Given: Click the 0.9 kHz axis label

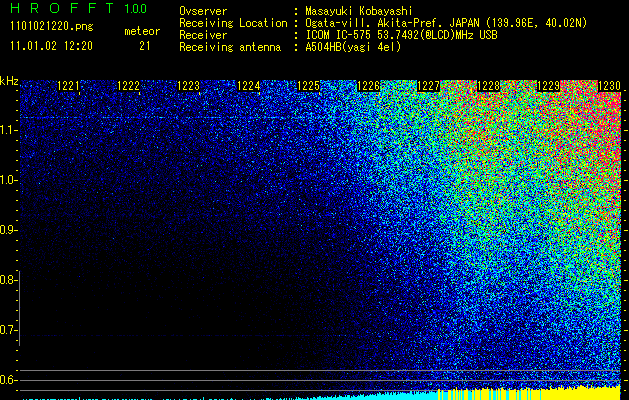Looking at the screenshot, I should 8,230.
